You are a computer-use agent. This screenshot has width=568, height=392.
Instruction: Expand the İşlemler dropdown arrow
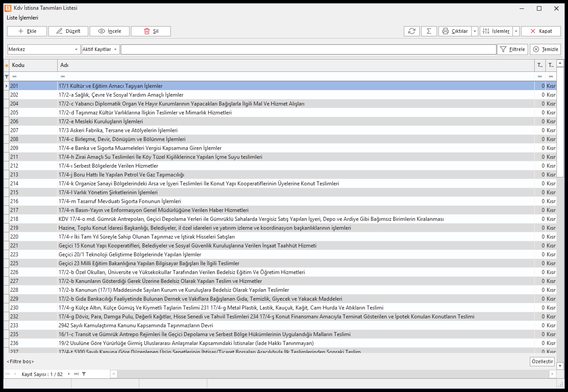tap(516, 31)
